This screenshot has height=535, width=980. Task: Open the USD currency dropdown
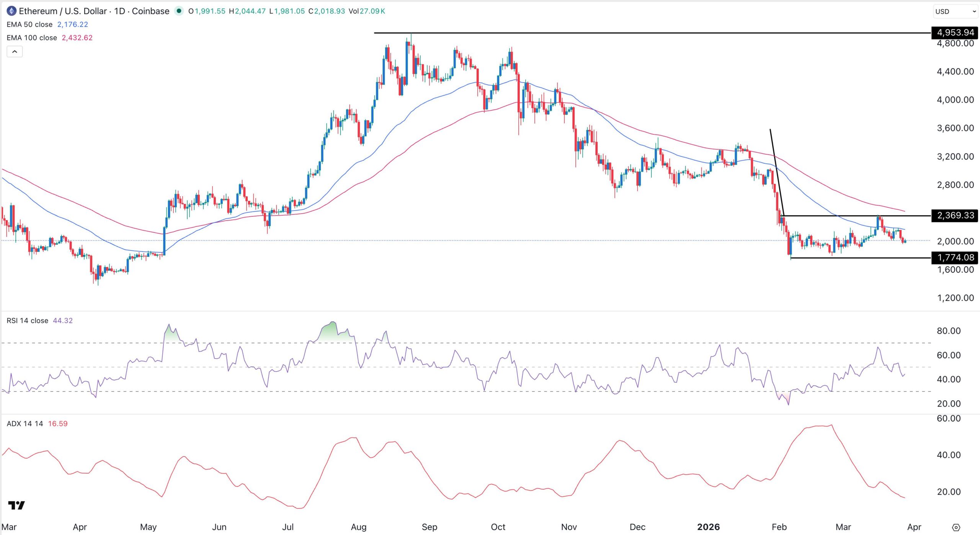click(955, 11)
